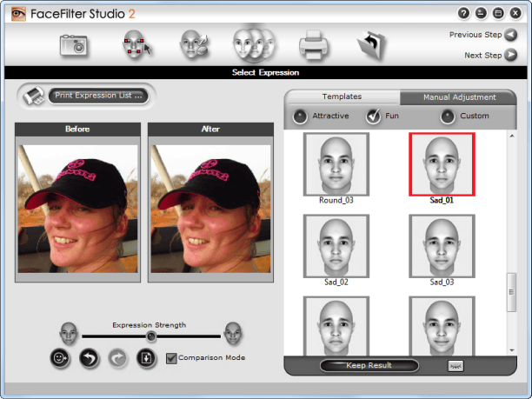
Task: Toggle the Comparison Mode checkbox
Action: 171,358
